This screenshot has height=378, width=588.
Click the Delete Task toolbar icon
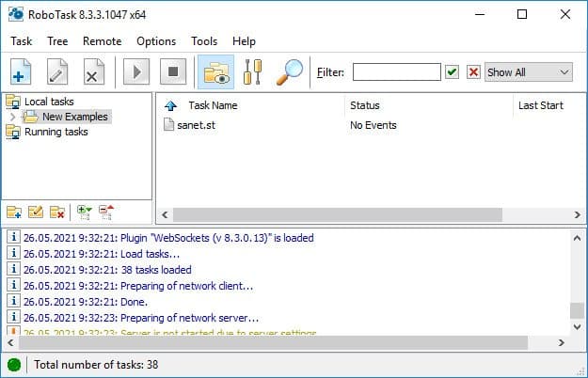[93, 72]
